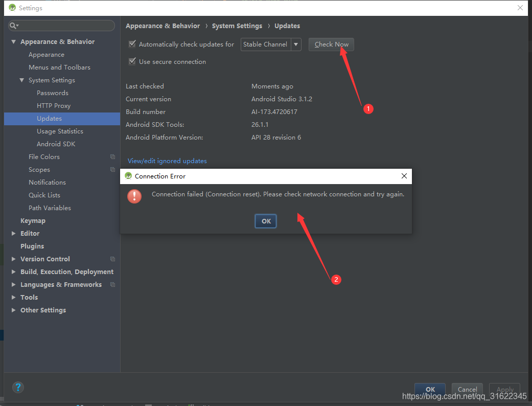Screen dimensions: 532x406
Task: Click the Check Now button
Action: coord(331,44)
